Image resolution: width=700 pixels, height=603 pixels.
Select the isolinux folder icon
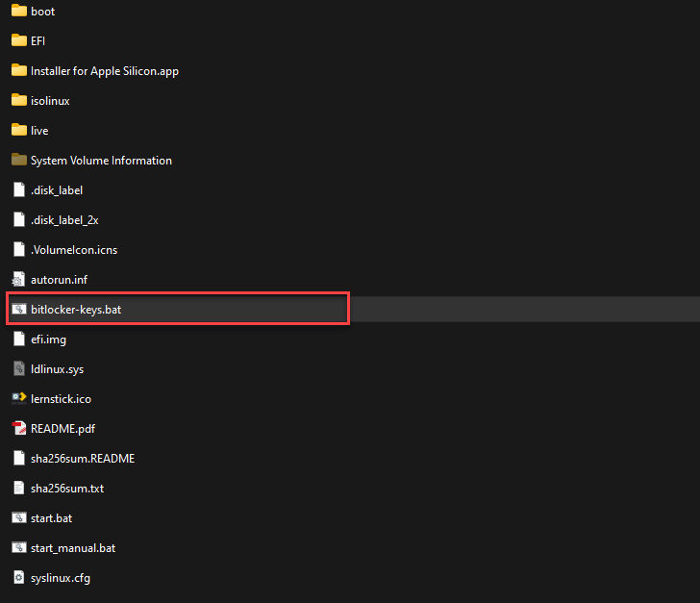coord(18,101)
